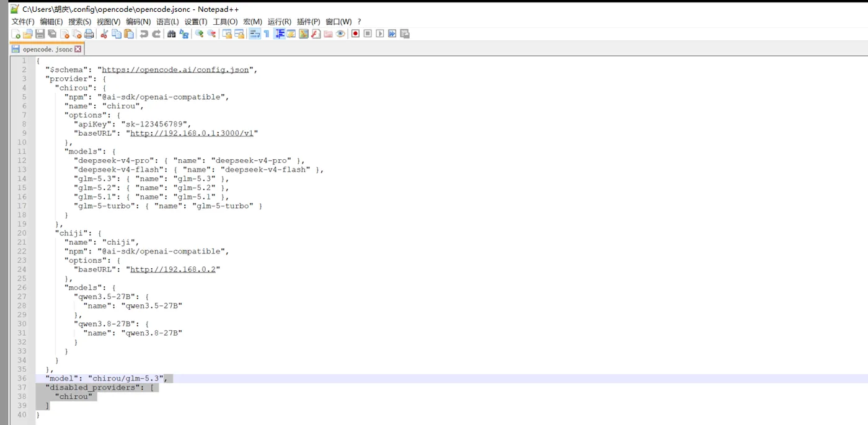Toggle synchronized horizontal scrolling icon
This screenshot has height=425, width=868.
tap(239, 33)
